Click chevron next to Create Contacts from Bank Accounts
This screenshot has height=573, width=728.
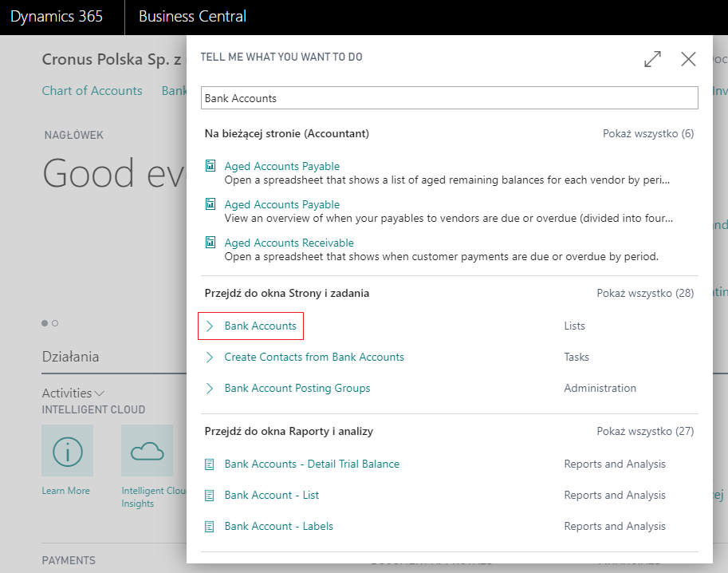pos(210,357)
